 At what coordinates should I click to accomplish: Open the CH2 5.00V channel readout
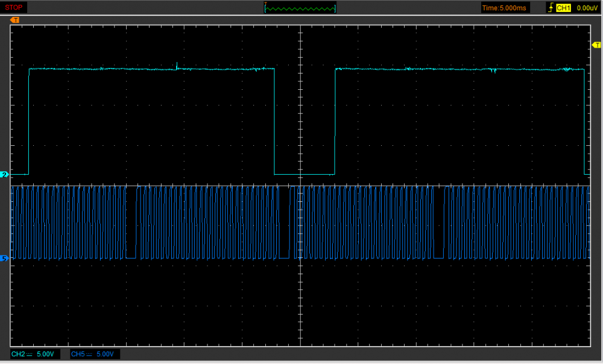pyautogui.click(x=36, y=354)
